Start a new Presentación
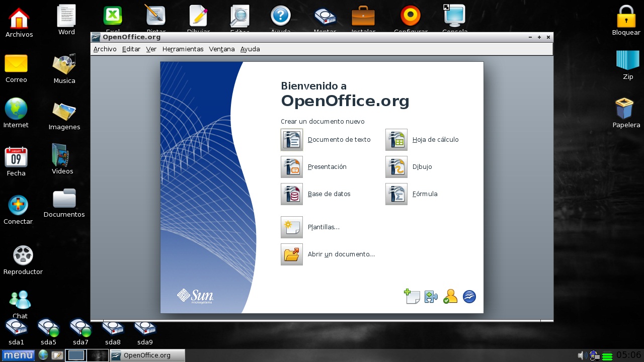644x362 pixels. point(292,167)
